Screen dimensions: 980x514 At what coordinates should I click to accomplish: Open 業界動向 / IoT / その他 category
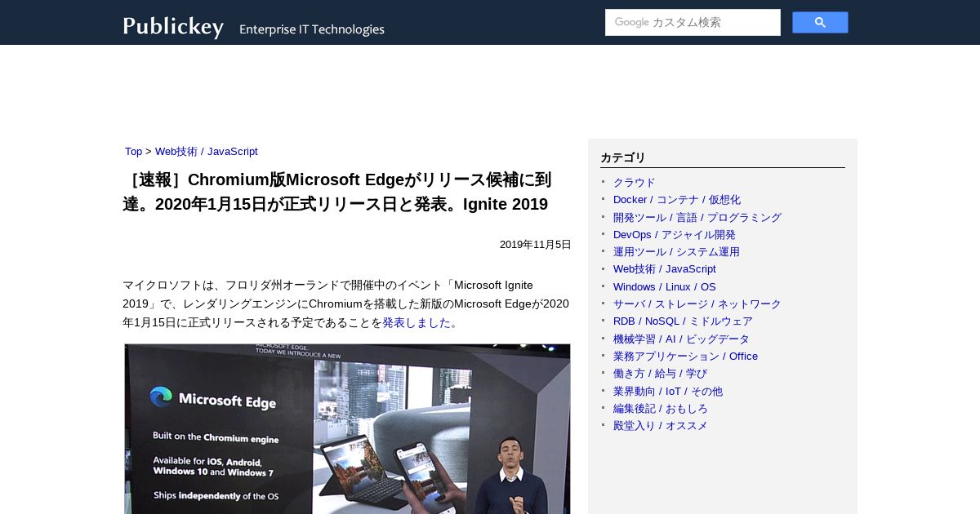[x=668, y=392]
